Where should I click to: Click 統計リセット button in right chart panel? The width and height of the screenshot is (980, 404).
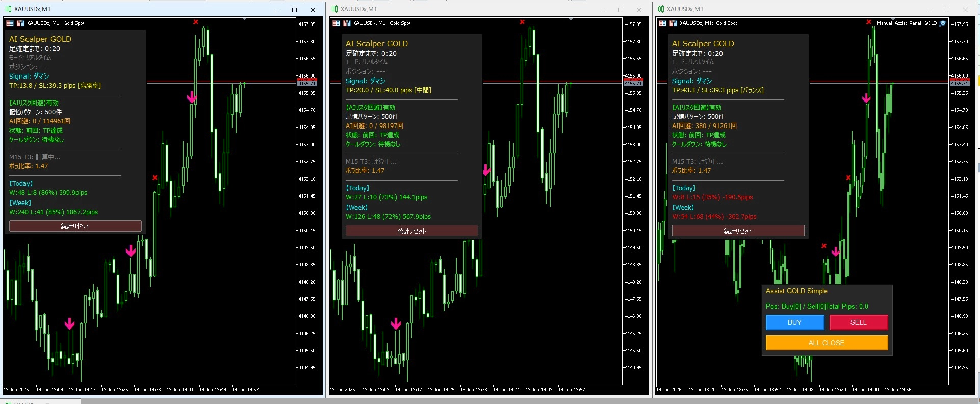tap(738, 231)
